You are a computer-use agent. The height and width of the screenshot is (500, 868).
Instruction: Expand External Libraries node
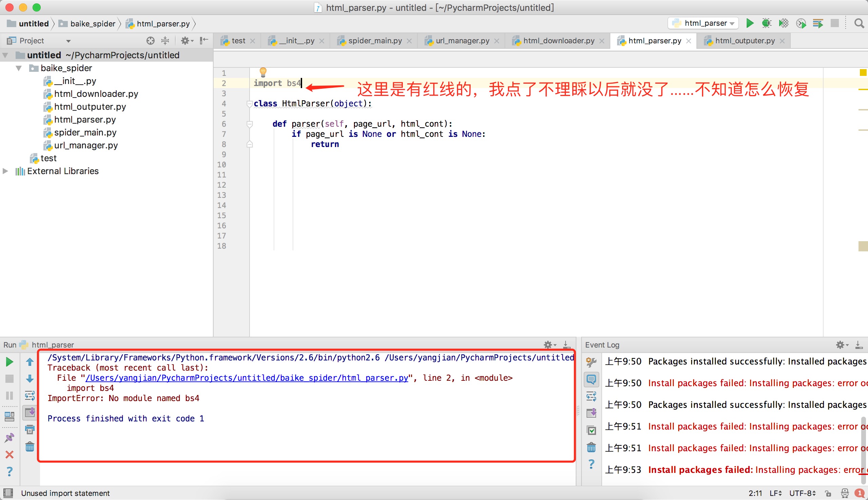[x=5, y=171]
